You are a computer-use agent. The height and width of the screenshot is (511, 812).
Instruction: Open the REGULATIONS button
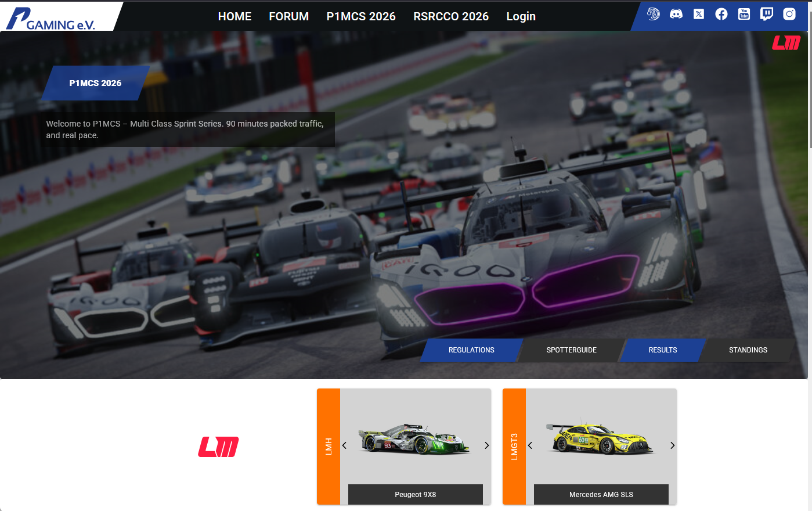coord(471,350)
